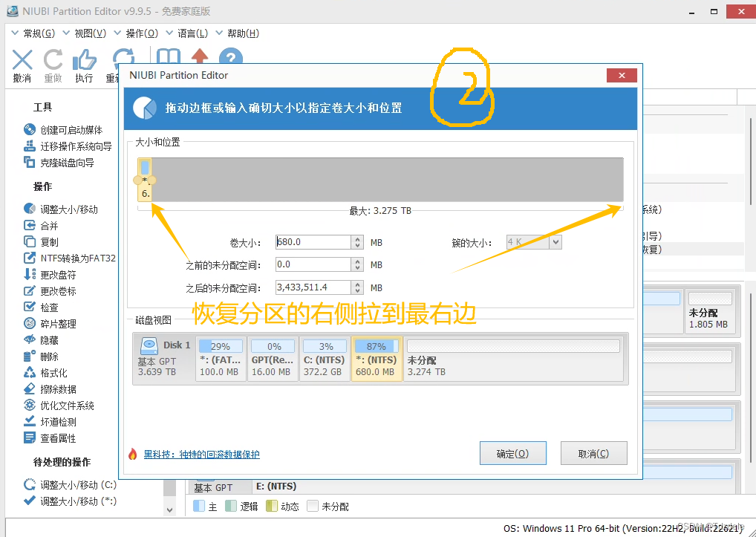This screenshot has height=537, width=756.
Task: Click the 确定(O) button
Action: [513, 454]
